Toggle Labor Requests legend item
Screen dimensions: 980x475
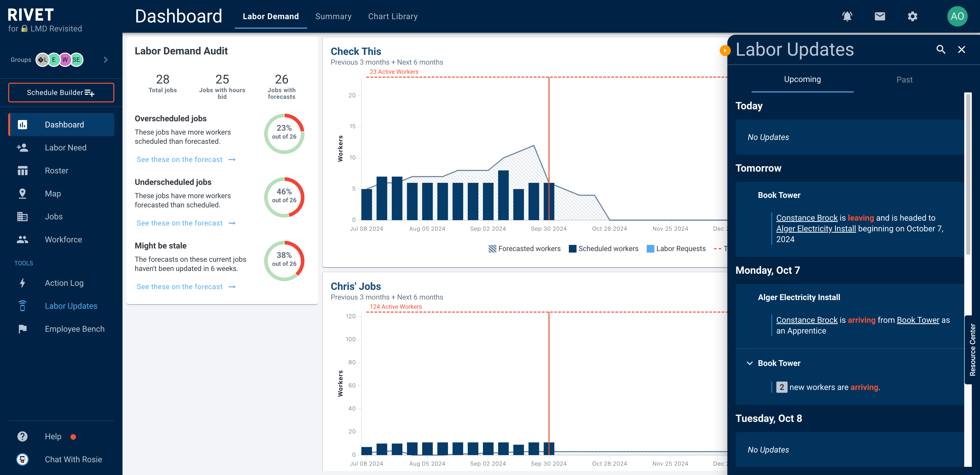click(676, 248)
